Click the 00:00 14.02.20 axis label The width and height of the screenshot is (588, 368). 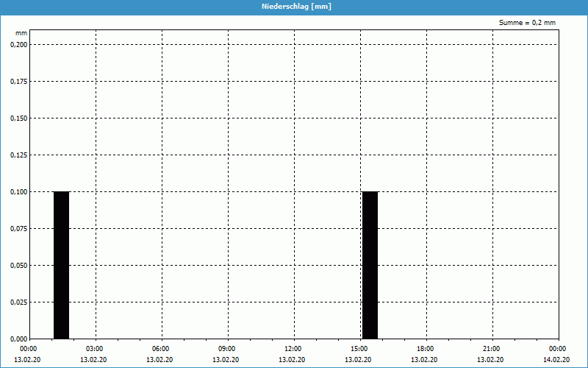[x=557, y=354]
